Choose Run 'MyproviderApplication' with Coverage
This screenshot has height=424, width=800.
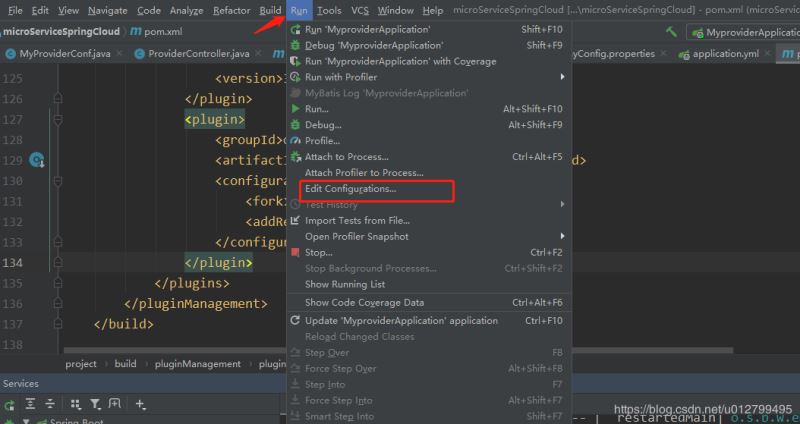pyautogui.click(x=429, y=61)
